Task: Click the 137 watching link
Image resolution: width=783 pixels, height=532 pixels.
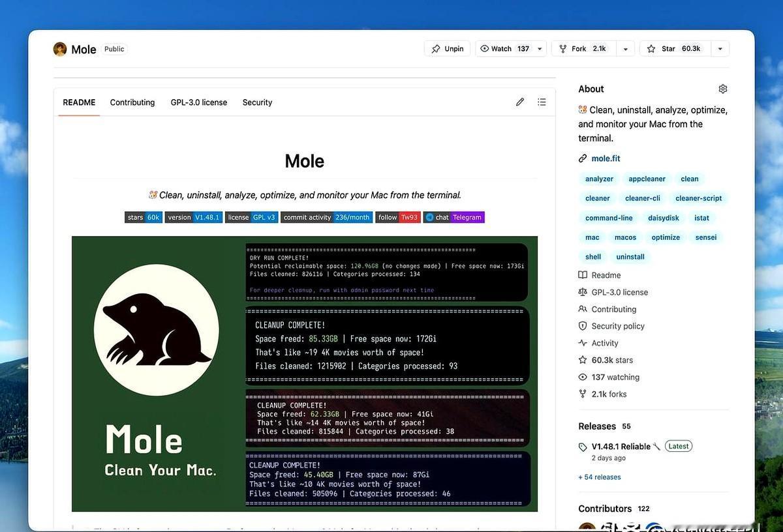Action: tap(609, 377)
